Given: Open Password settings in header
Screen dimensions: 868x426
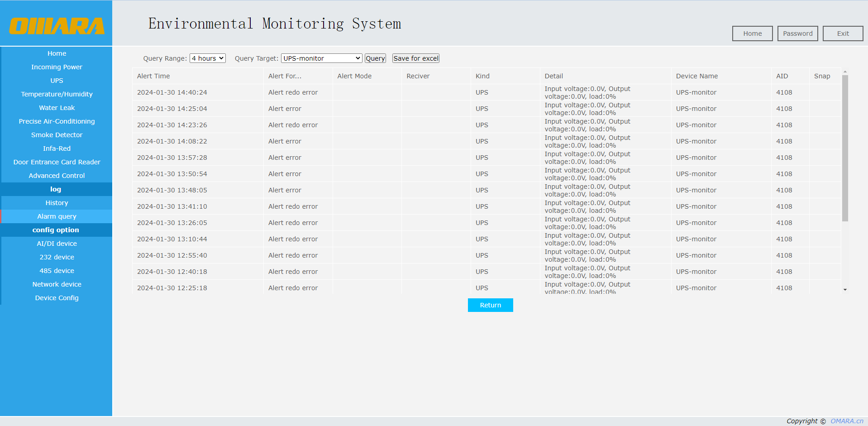Looking at the screenshot, I should 797,34.
